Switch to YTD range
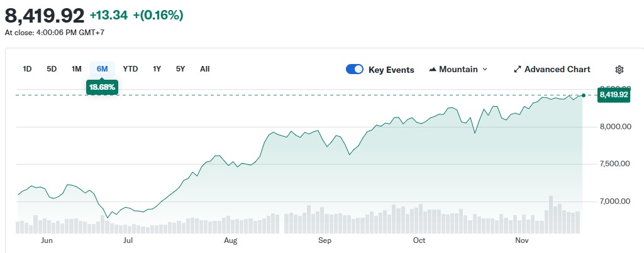Screen dimensions: 644x253 tap(130, 69)
